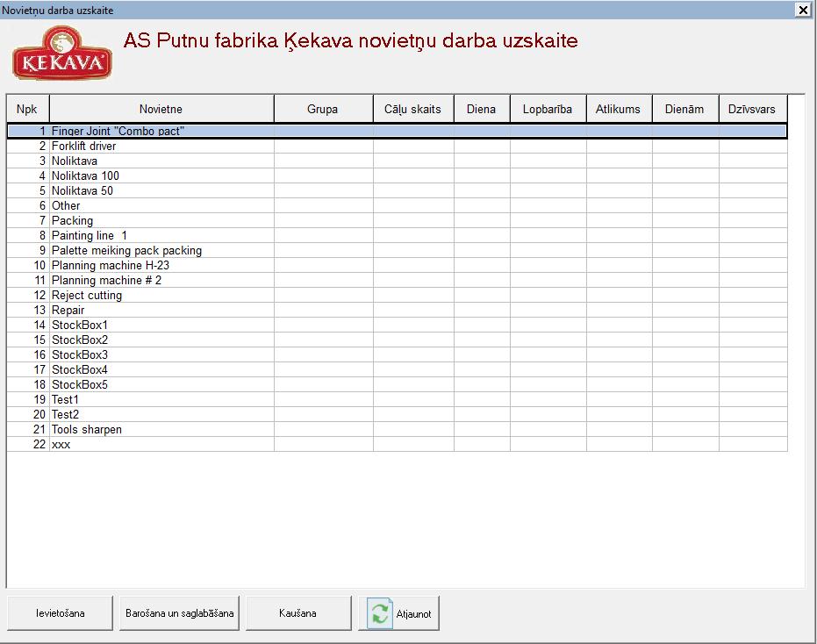Click the Ievietošana button

[60, 613]
